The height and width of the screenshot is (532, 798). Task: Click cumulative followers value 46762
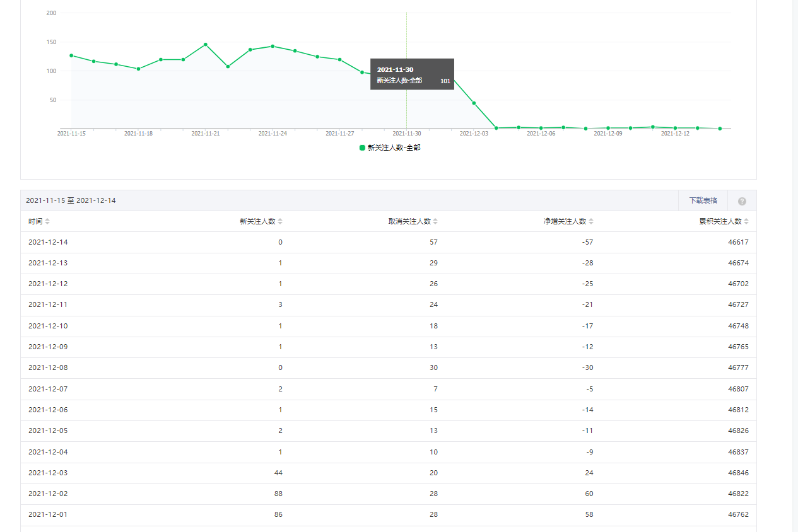pos(738,514)
